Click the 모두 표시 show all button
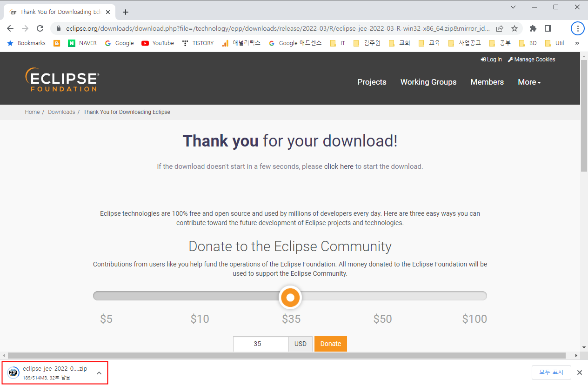The width and height of the screenshot is (588, 386). coord(551,372)
